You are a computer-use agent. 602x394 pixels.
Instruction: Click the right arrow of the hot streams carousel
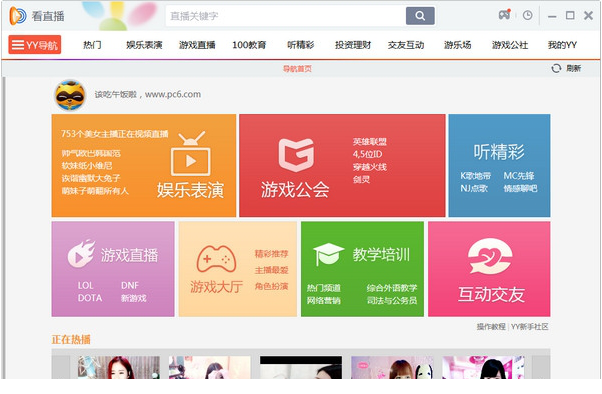coord(541,367)
